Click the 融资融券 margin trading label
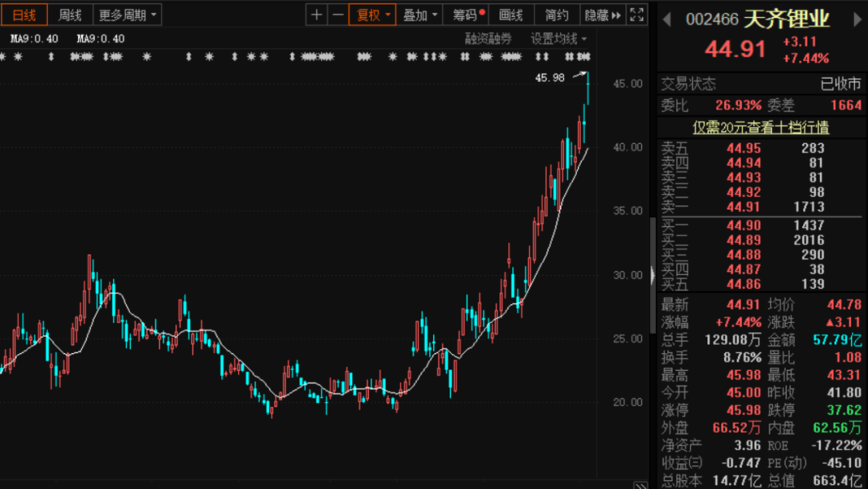This screenshot has height=489, width=868. (x=488, y=39)
